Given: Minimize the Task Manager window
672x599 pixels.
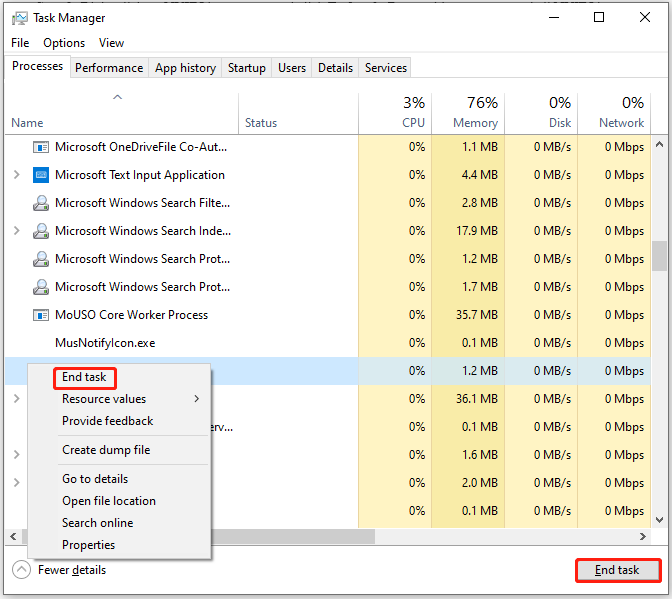Looking at the screenshot, I should (x=554, y=18).
